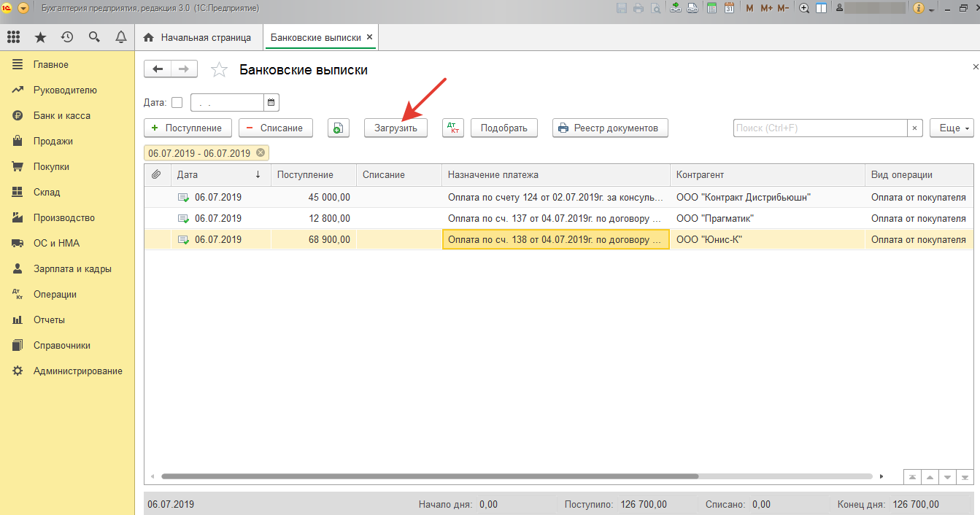
Task: Open the Отчеты section
Action: [x=67, y=320]
